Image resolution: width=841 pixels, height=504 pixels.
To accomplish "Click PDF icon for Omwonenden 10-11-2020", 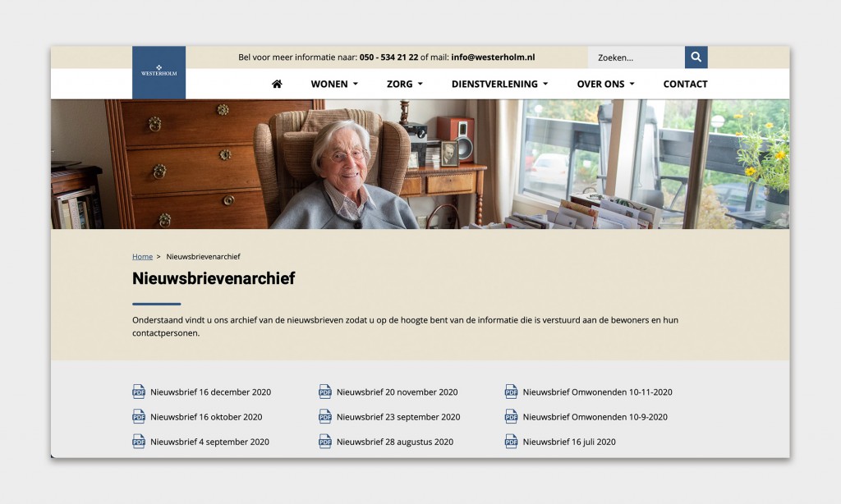I will tap(511, 392).
